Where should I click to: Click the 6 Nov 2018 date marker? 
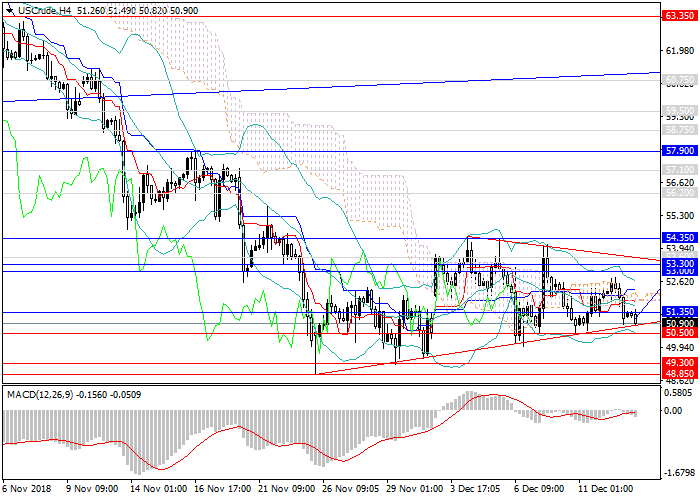point(27,491)
